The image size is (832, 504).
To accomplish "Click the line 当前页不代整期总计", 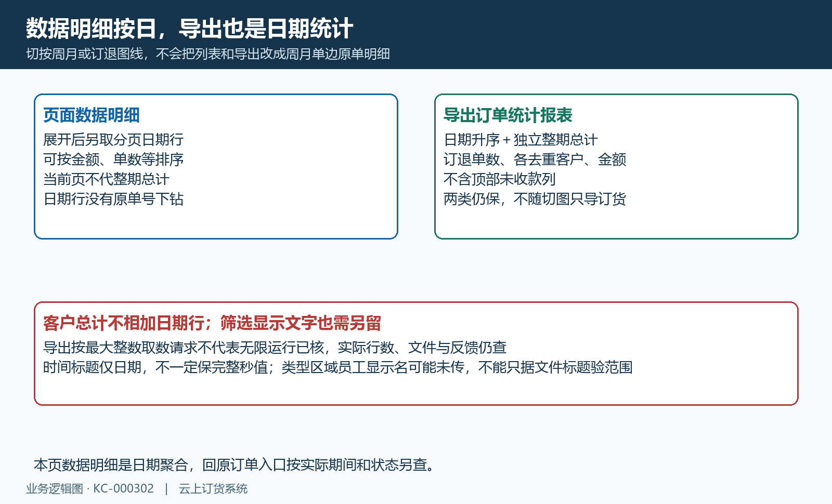I will 106,179.
